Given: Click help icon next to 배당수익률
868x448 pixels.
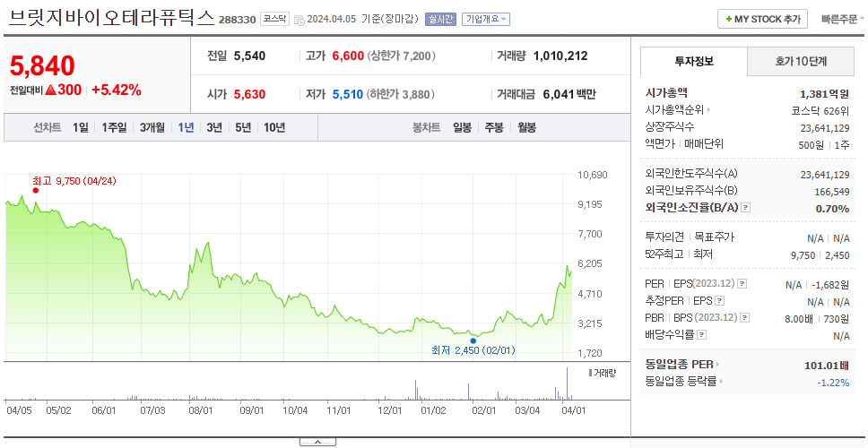Looking at the screenshot, I should click(701, 335).
